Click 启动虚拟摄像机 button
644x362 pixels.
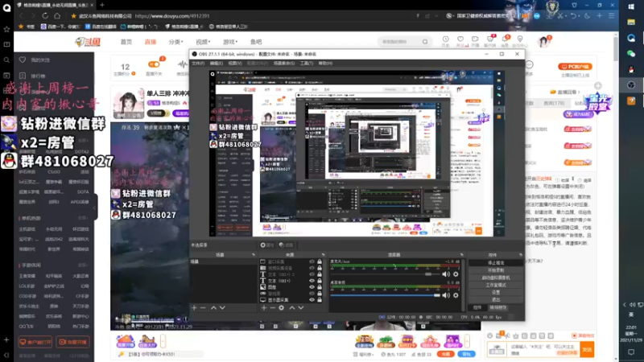click(496, 278)
